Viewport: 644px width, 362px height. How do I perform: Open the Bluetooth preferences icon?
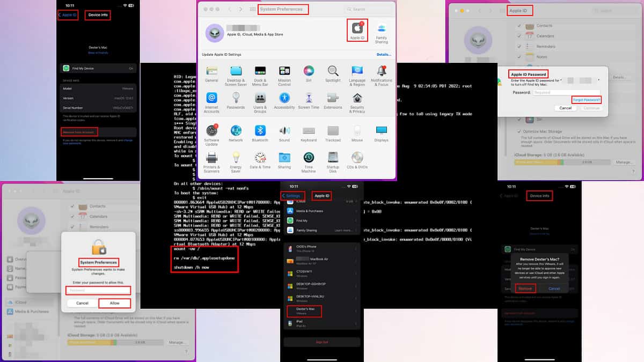pos(260,133)
